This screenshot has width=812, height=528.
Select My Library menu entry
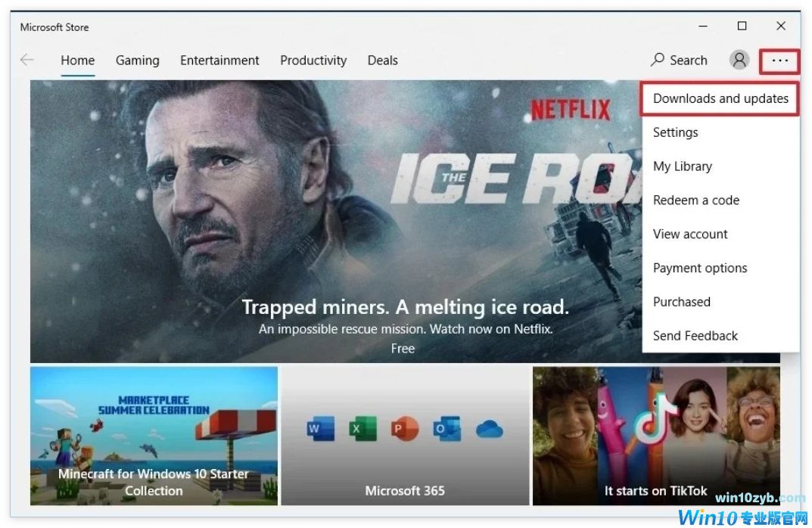(x=720, y=166)
